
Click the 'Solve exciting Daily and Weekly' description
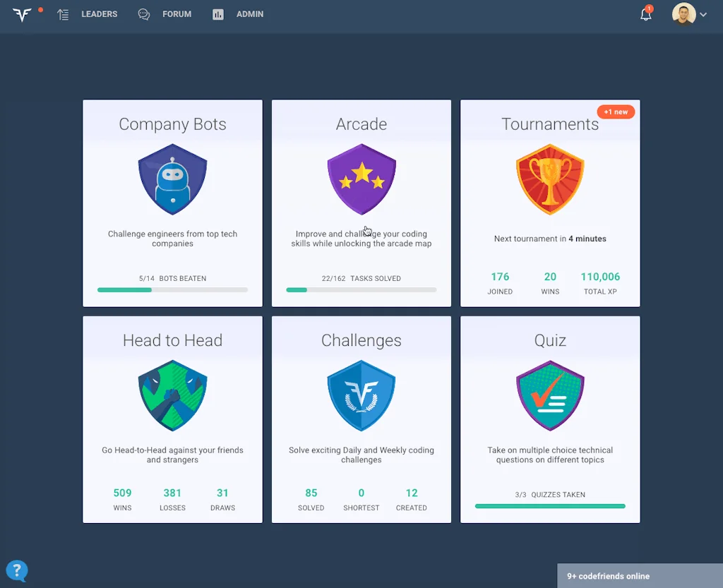[x=361, y=455]
